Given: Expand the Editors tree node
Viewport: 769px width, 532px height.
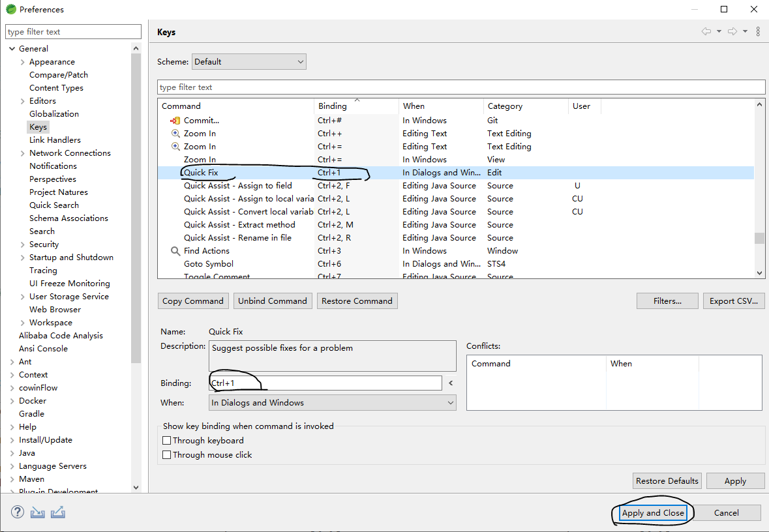Looking at the screenshot, I should tap(23, 101).
